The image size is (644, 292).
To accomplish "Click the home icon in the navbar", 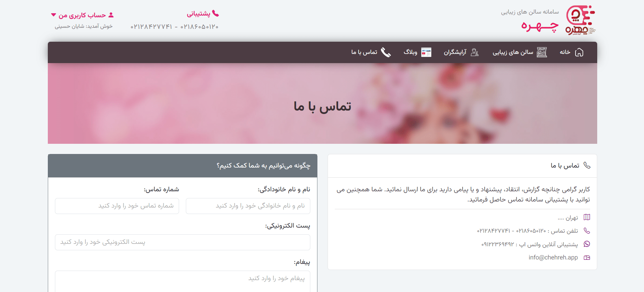I will (x=579, y=52).
